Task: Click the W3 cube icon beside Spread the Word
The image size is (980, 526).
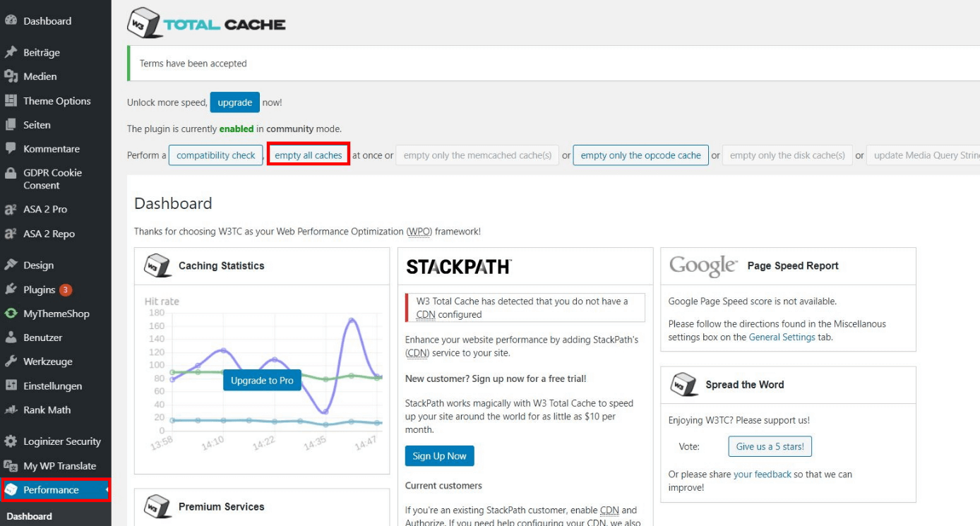Action: (x=684, y=385)
